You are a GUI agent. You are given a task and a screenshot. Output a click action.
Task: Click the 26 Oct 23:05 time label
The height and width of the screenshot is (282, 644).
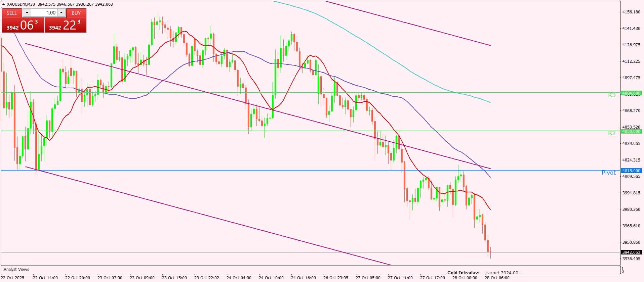click(x=336, y=278)
